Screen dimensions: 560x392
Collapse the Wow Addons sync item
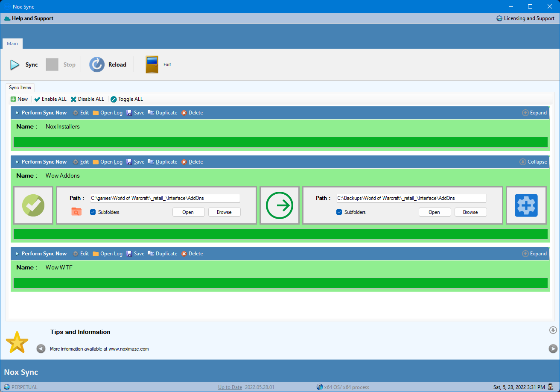(533, 162)
